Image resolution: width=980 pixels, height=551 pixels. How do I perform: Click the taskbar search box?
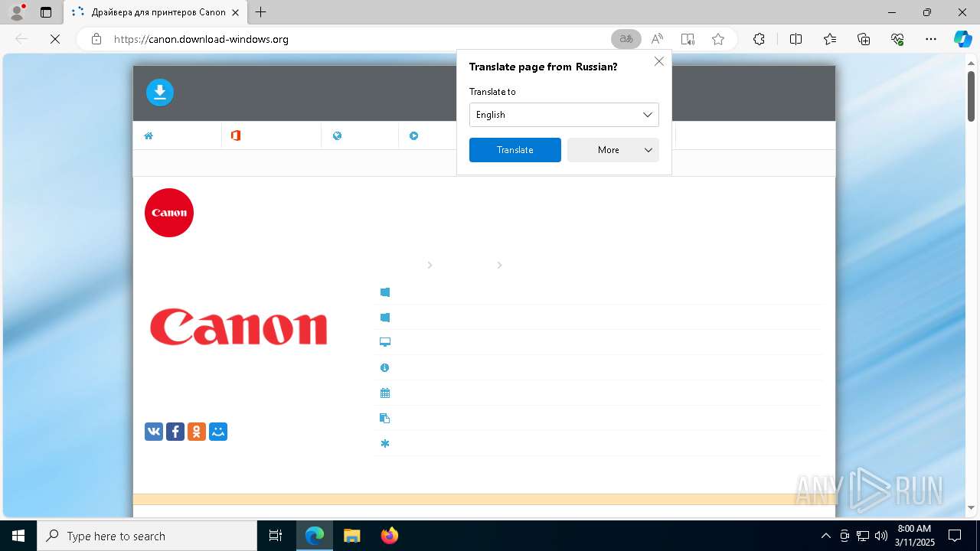147,536
